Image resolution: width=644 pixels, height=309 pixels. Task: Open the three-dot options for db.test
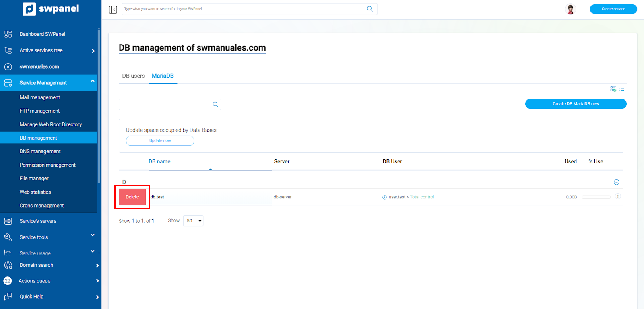click(618, 196)
